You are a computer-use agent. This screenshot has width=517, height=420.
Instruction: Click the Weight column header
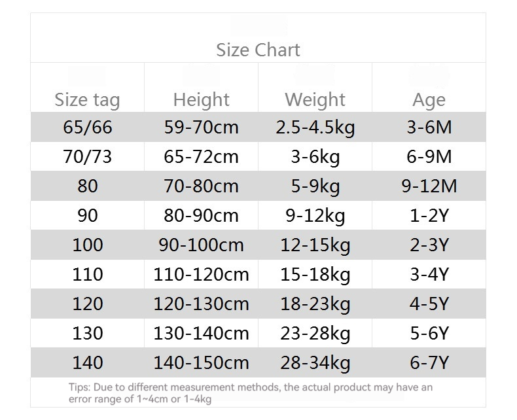pyautogui.click(x=315, y=99)
